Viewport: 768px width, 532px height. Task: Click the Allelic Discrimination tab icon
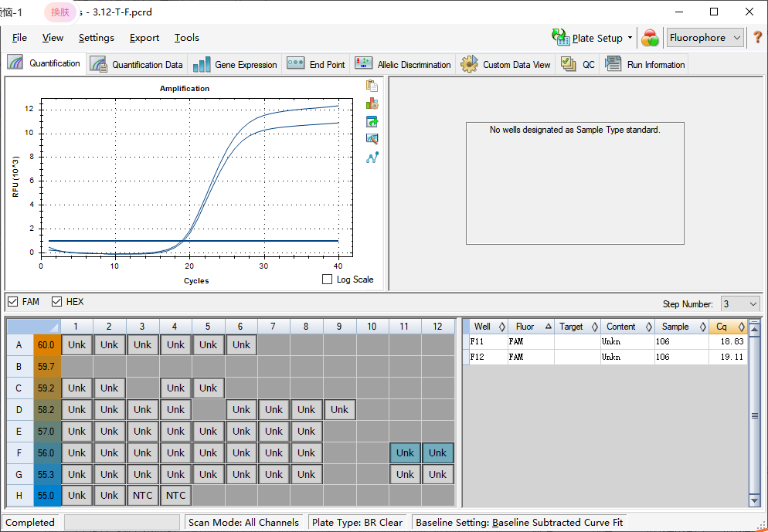coord(363,63)
